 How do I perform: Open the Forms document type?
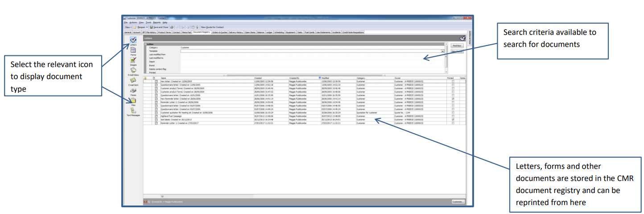click(x=133, y=50)
